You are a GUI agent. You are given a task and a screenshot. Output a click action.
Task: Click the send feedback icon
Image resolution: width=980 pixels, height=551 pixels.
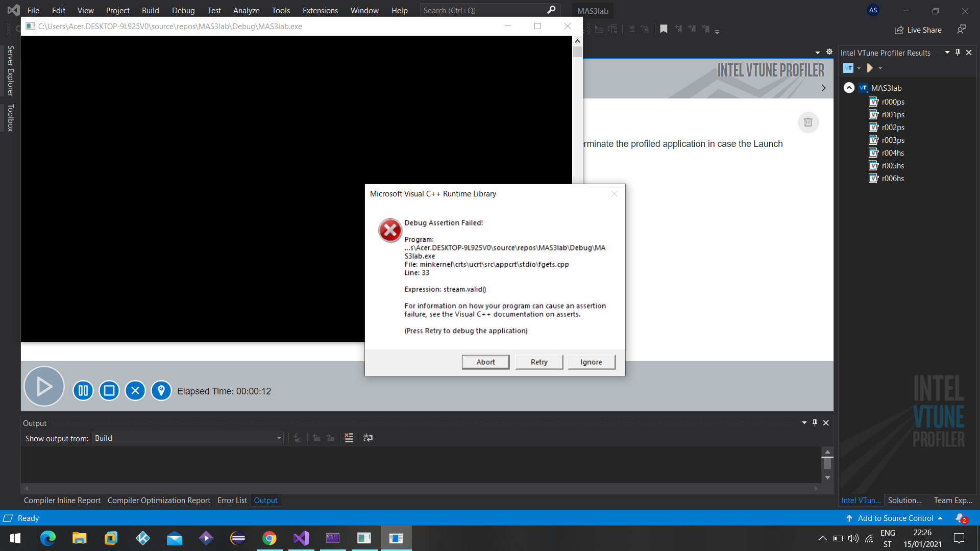(962, 30)
